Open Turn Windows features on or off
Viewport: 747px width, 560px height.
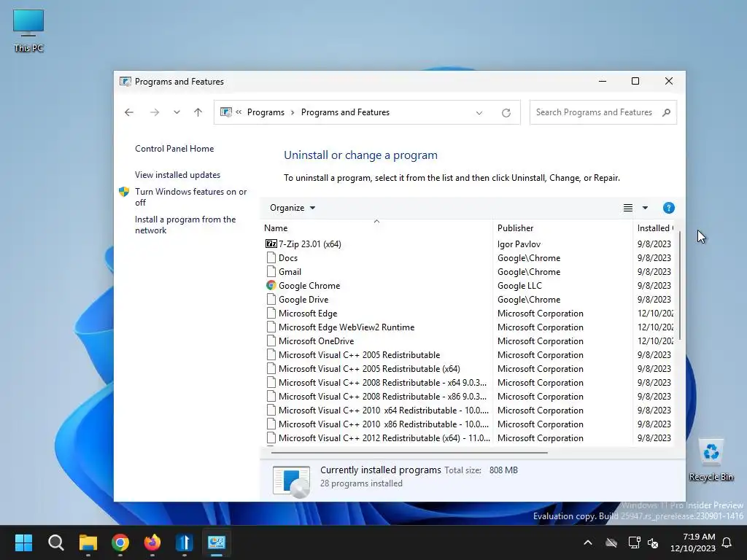click(190, 197)
